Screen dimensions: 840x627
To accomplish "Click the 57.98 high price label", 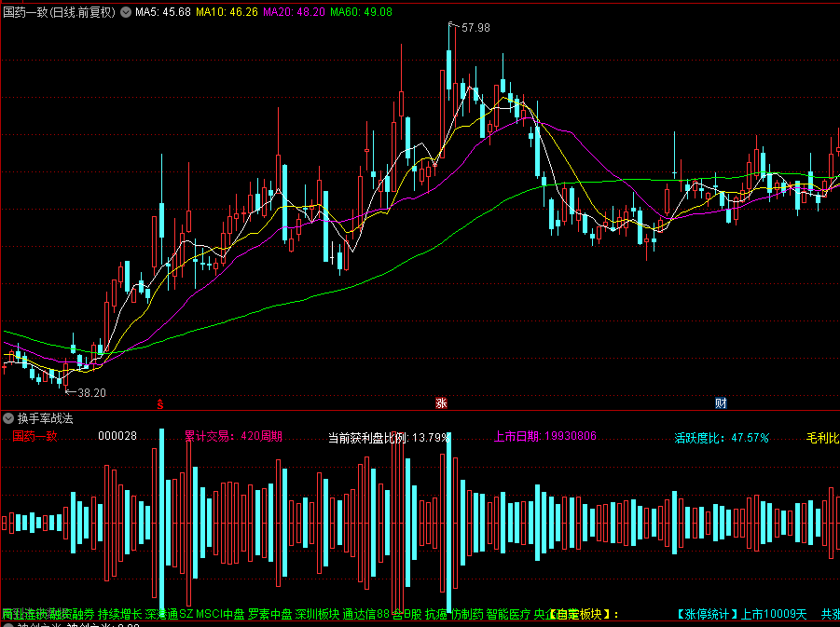I will coord(475,27).
